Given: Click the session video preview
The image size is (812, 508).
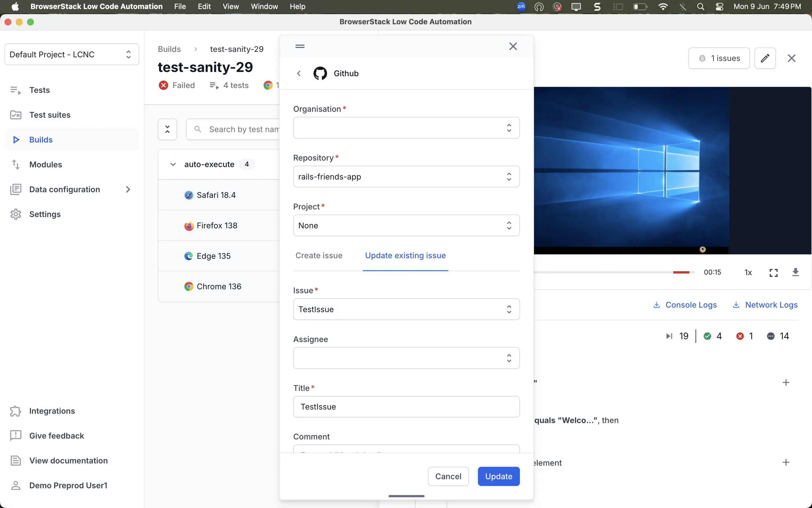Looking at the screenshot, I should 672,170.
